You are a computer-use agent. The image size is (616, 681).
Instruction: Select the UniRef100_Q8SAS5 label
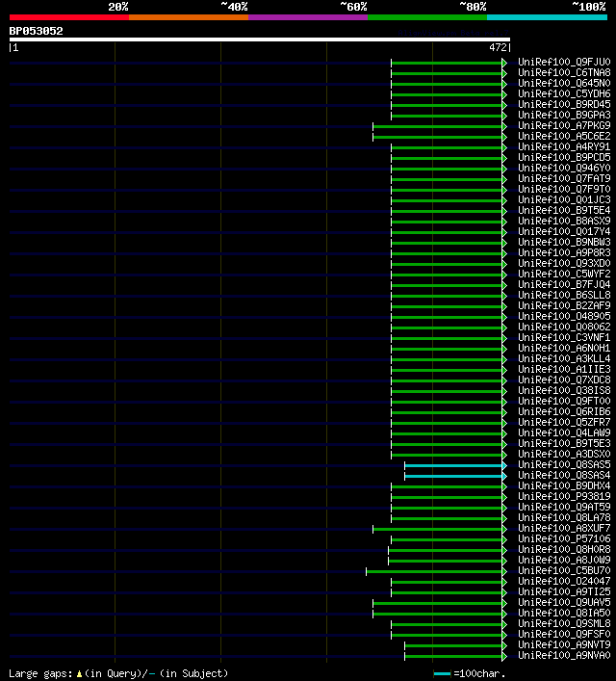pyautogui.click(x=564, y=464)
